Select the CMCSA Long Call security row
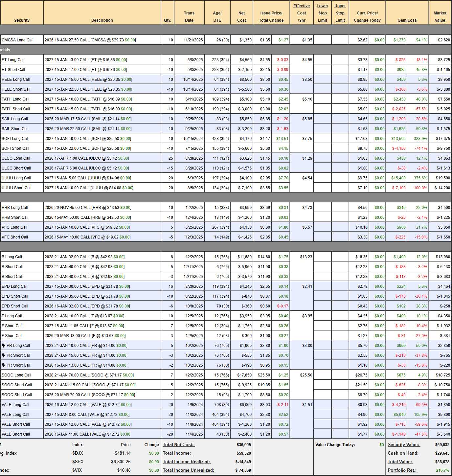 tap(18, 40)
